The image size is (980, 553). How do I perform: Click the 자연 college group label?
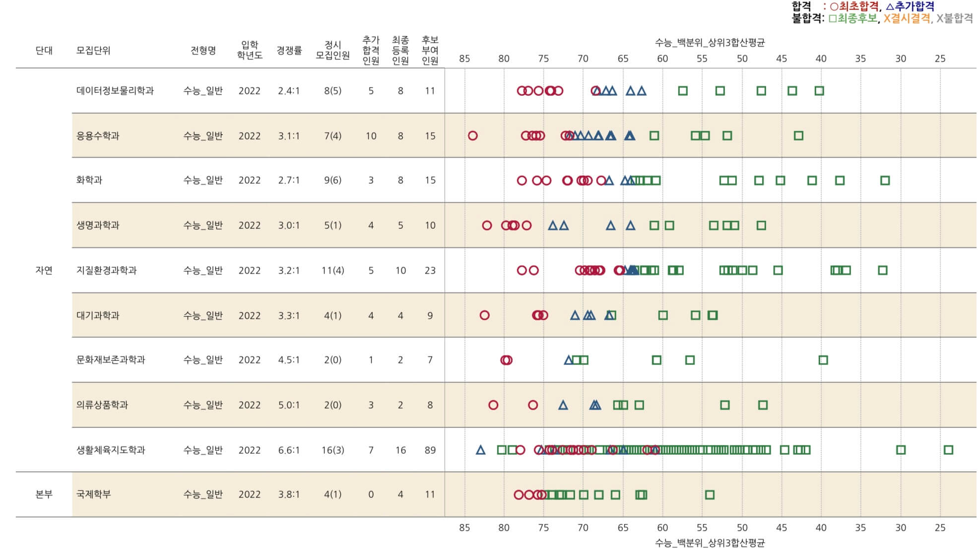[x=44, y=271]
